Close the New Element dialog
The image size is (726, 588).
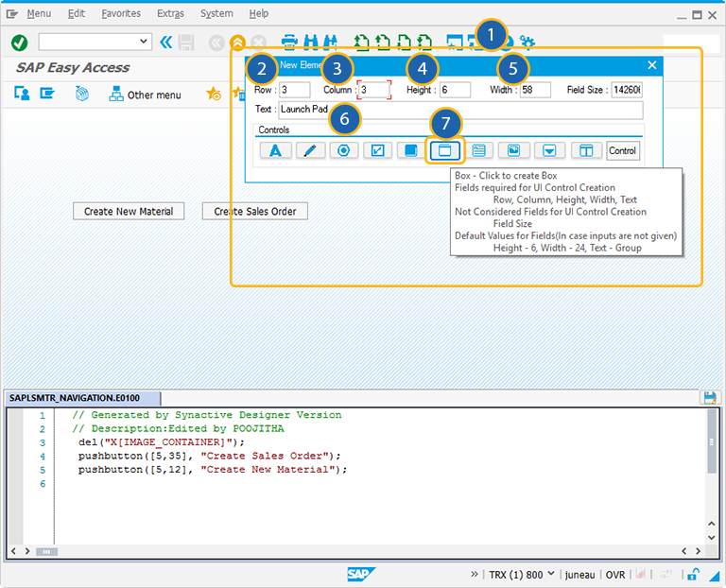[652, 65]
